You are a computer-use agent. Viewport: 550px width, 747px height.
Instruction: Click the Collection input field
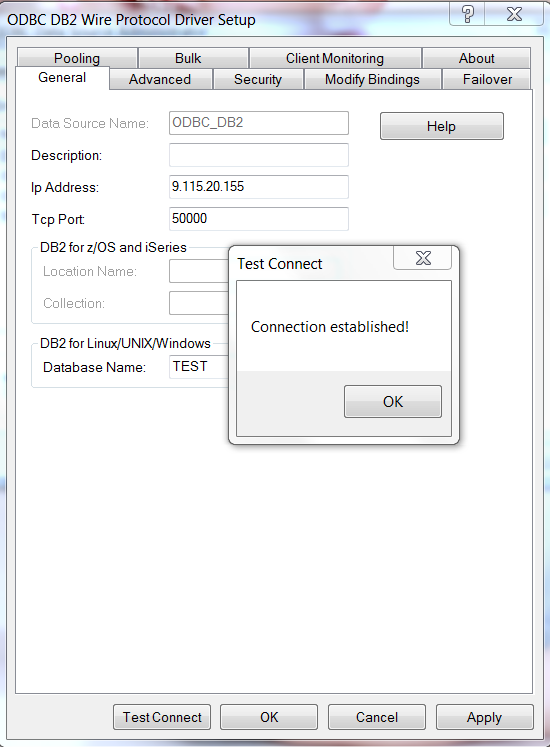coord(199,303)
